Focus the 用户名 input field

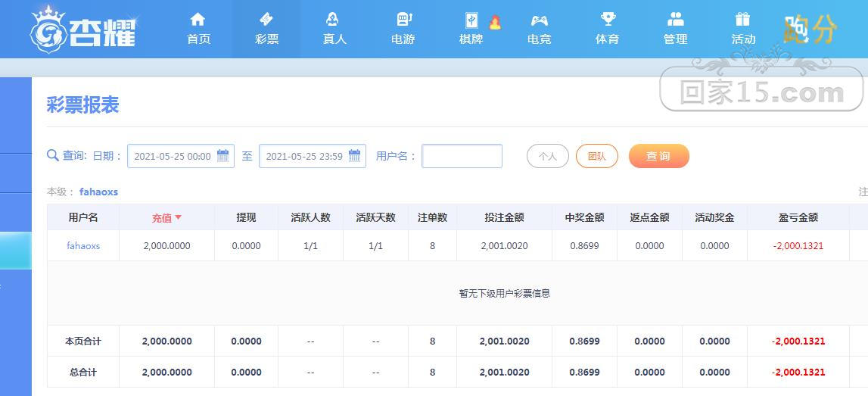(x=462, y=156)
